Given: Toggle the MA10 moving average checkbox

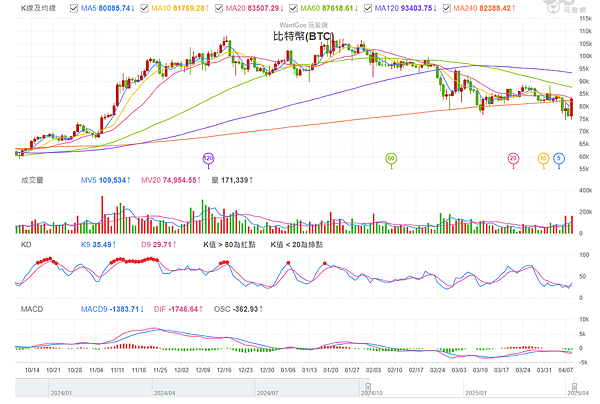Looking at the screenshot, I should (144, 8).
